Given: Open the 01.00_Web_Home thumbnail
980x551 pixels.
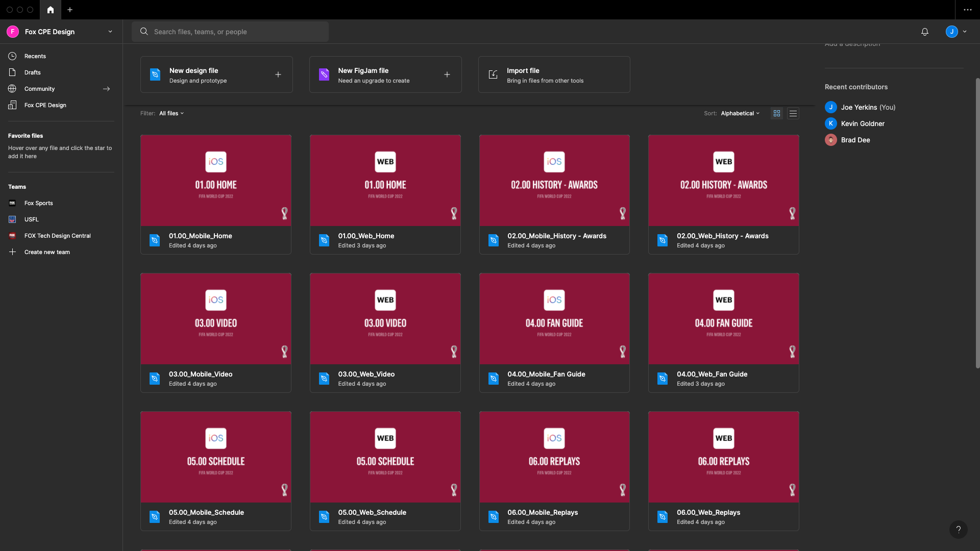Looking at the screenshot, I should click(x=385, y=181).
